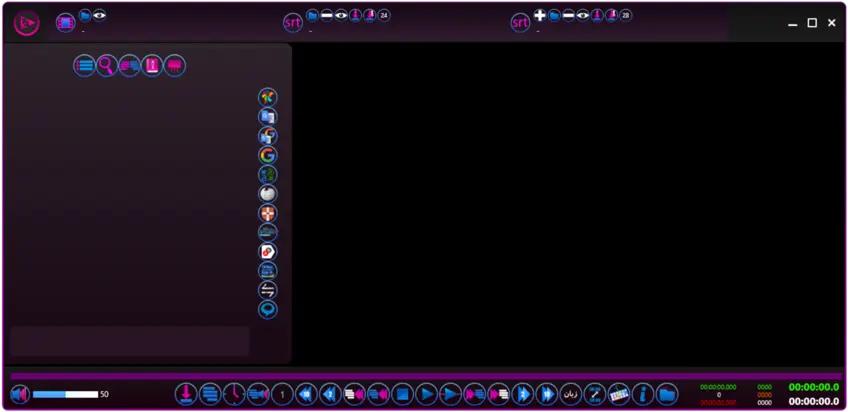Screen dimensions: 848x412
Task: Click the plus icon on second subtitle
Action: (x=540, y=15)
